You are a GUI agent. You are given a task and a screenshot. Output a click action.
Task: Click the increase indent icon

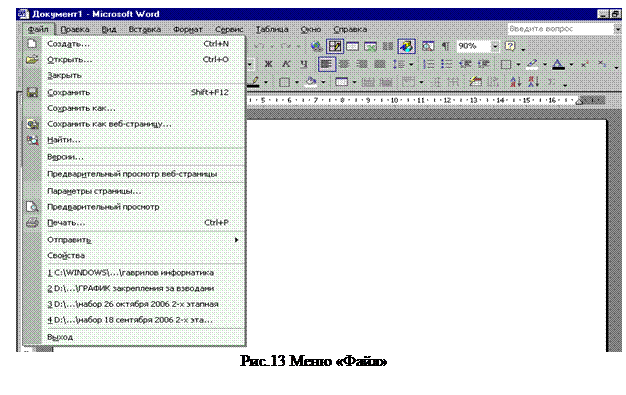point(483,64)
